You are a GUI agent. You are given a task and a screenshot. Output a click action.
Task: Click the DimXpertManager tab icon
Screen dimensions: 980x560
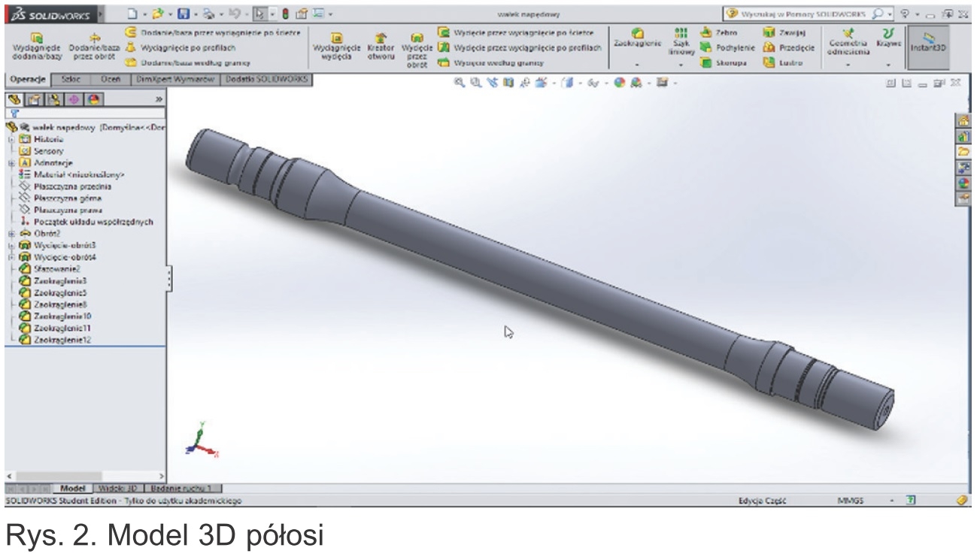73,99
